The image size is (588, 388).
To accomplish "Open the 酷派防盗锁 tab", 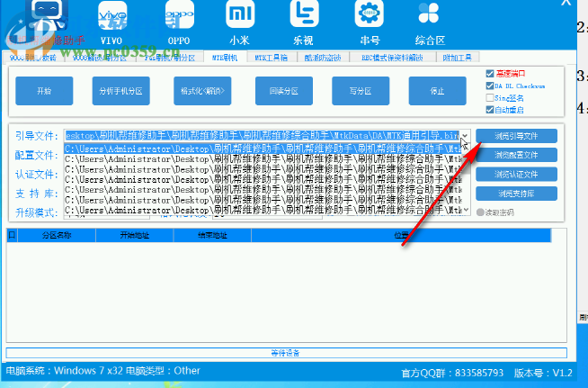I will click(323, 58).
